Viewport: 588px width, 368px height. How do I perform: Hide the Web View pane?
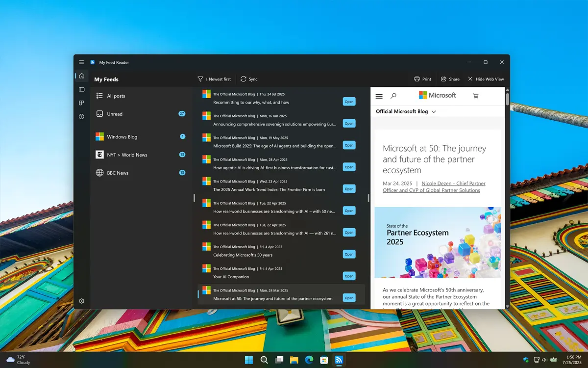[x=486, y=79]
